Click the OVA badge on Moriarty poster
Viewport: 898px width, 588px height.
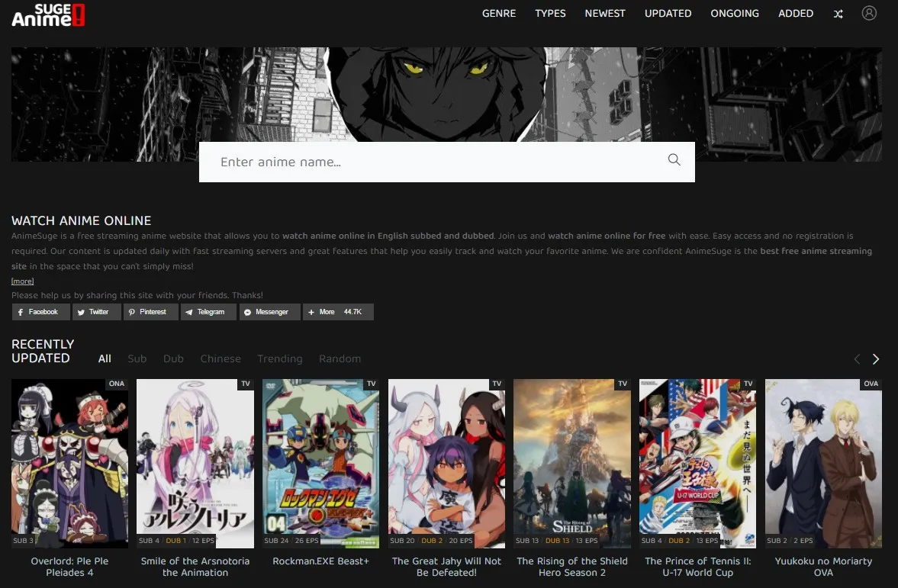click(871, 384)
